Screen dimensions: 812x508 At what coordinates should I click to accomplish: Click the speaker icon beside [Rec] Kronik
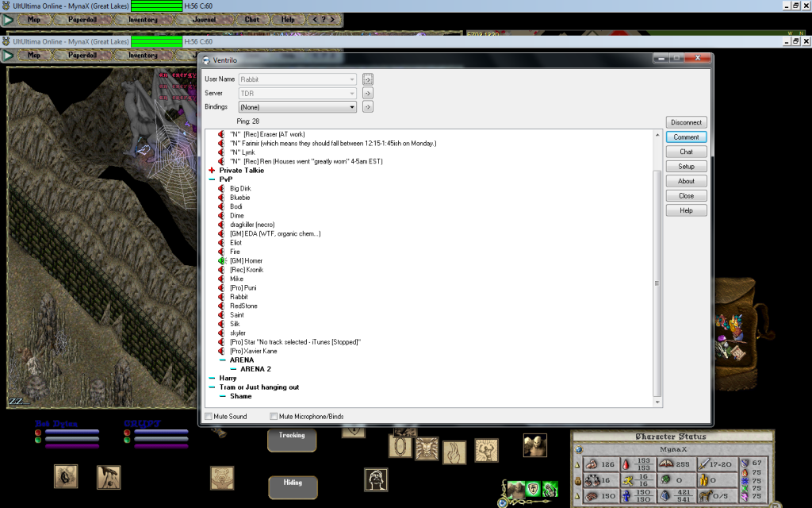222,270
